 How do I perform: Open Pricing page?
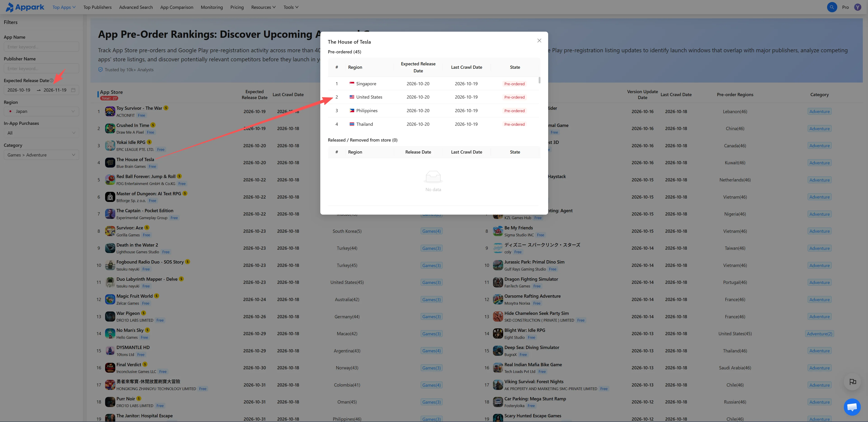point(237,7)
